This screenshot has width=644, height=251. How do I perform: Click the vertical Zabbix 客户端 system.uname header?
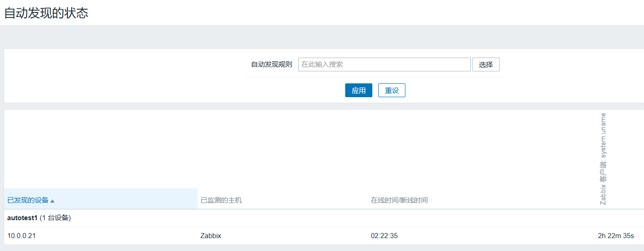tap(603, 159)
